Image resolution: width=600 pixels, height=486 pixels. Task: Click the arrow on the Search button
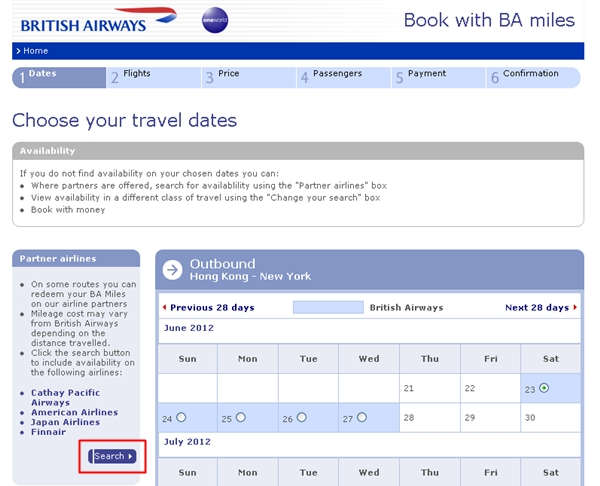(130, 456)
